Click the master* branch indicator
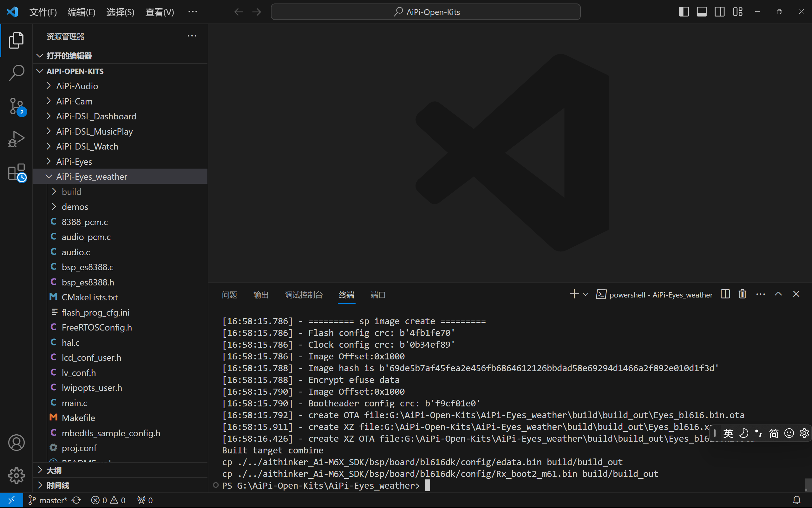Image resolution: width=812 pixels, height=508 pixels. [x=48, y=500]
